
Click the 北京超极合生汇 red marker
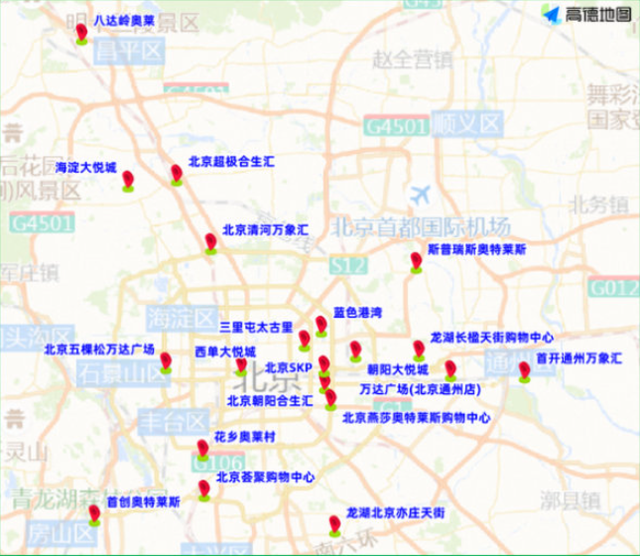(177, 175)
